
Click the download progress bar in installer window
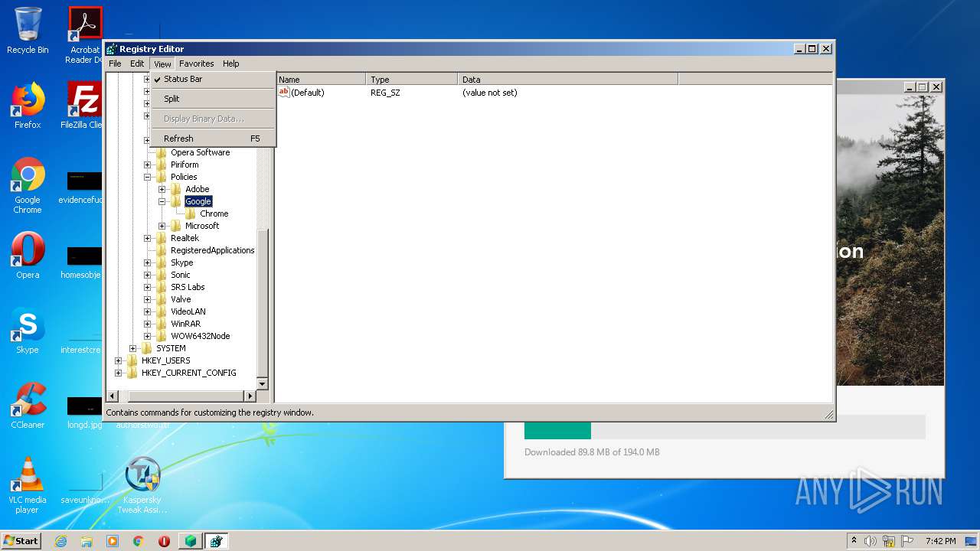pos(724,427)
